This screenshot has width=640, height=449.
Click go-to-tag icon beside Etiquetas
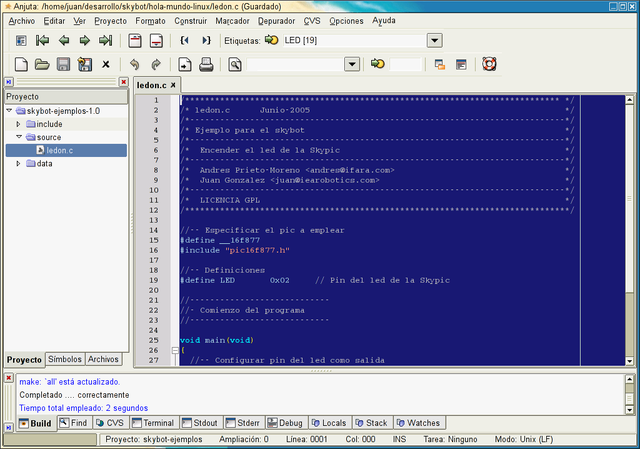tap(271, 40)
